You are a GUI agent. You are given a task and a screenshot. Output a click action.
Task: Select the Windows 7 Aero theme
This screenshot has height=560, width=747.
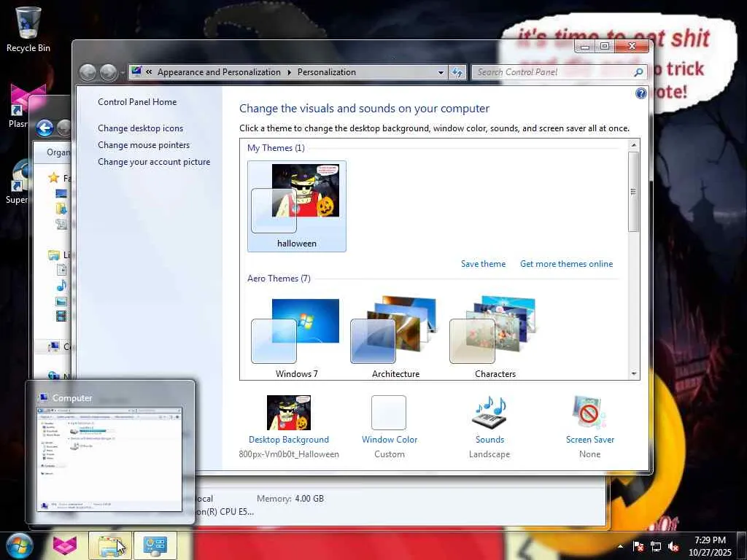click(296, 336)
